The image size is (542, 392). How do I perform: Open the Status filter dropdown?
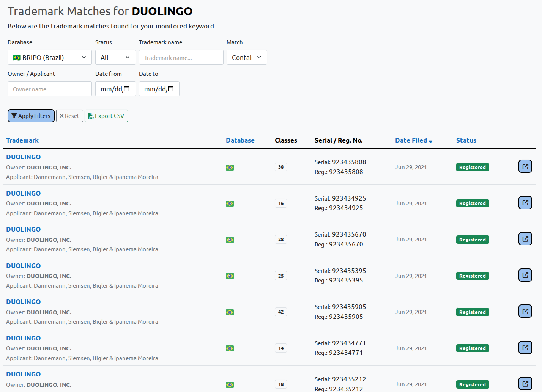[115, 58]
